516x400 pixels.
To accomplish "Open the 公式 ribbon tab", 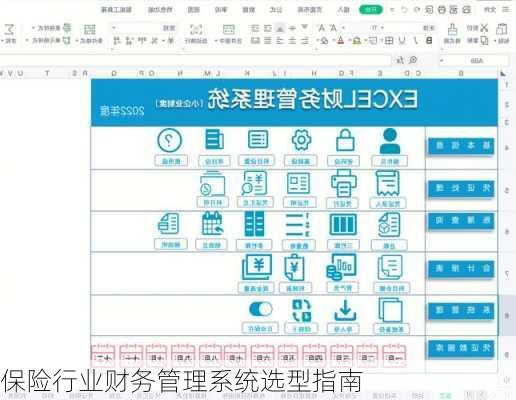I will click(x=275, y=10).
